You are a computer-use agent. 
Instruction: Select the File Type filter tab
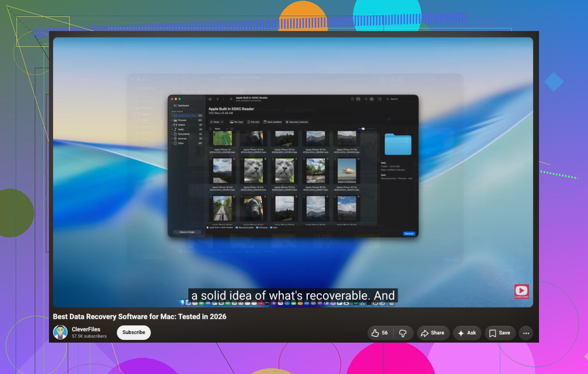236,122
